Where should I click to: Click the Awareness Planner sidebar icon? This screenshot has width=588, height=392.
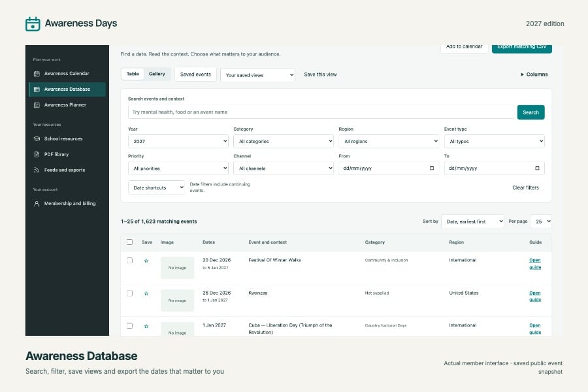[37, 105]
